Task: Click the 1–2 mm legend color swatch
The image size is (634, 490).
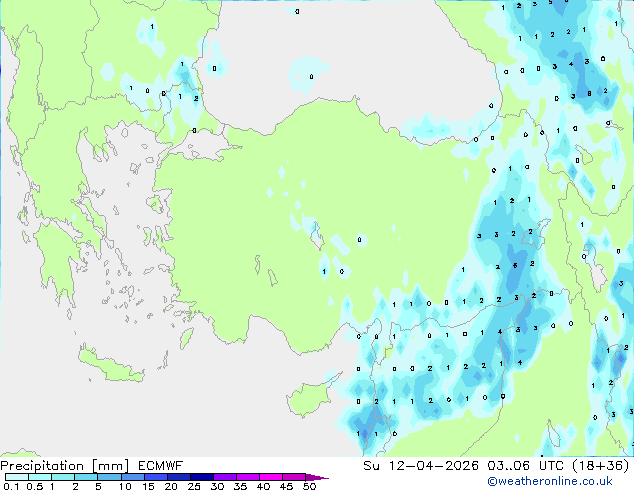Action: pyautogui.click(x=63, y=477)
